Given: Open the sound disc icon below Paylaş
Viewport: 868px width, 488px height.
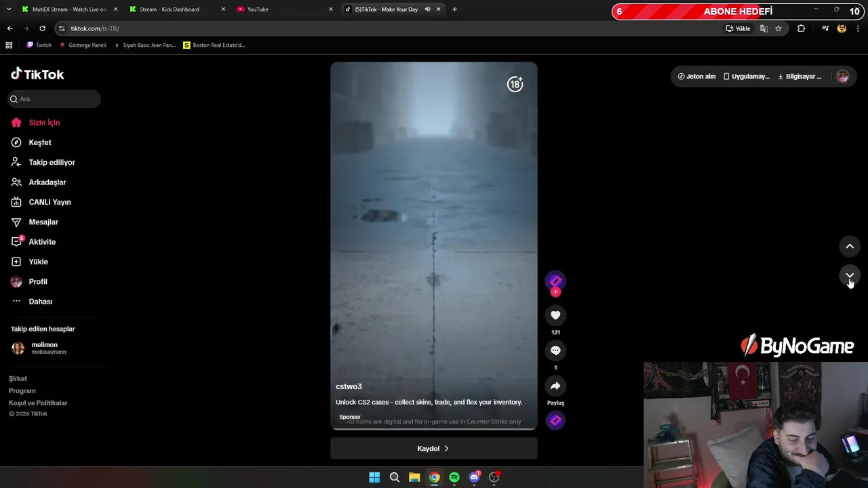Looking at the screenshot, I should coord(555,421).
